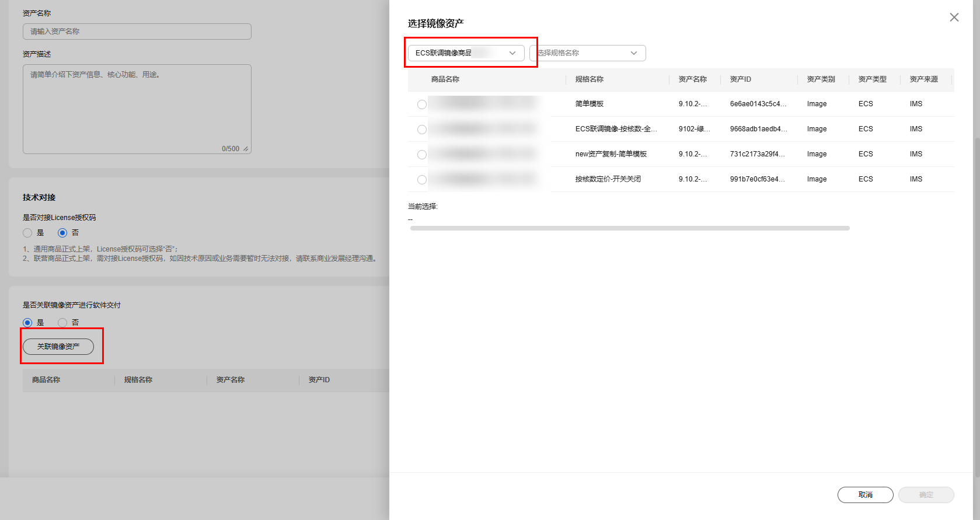Close the 选择镜像资产 panel with X icon
The image size is (980, 520).
point(954,18)
